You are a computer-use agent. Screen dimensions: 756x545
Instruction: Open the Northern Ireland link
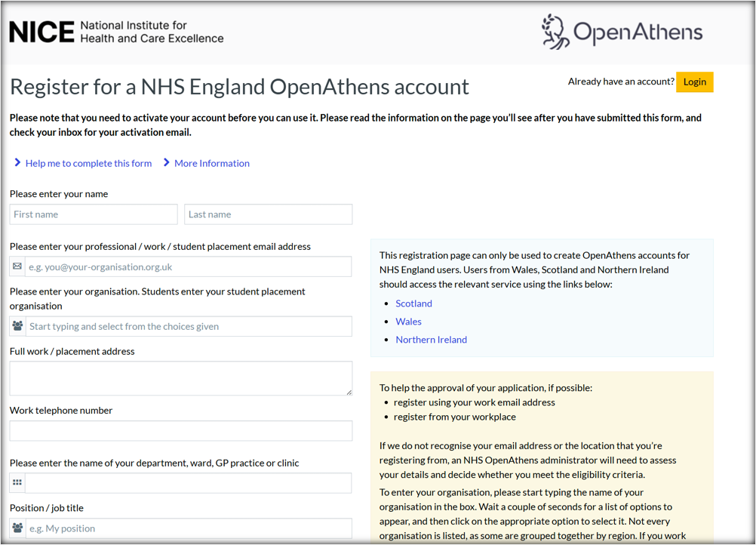click(x=431, y=340)
